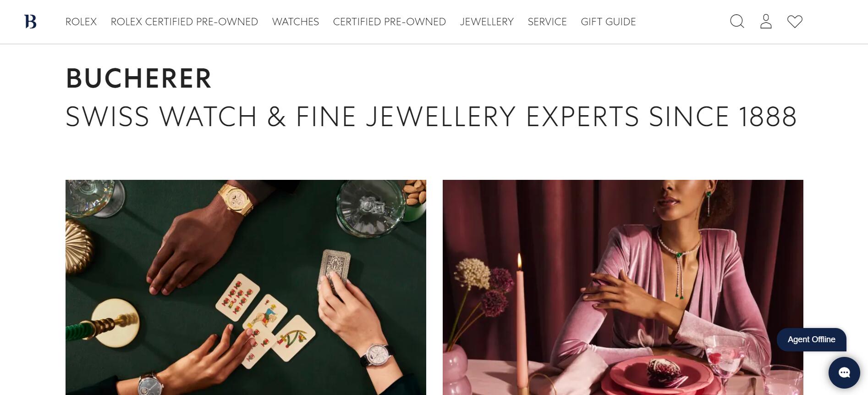Select the Watches navigation item

click(296, 22)
